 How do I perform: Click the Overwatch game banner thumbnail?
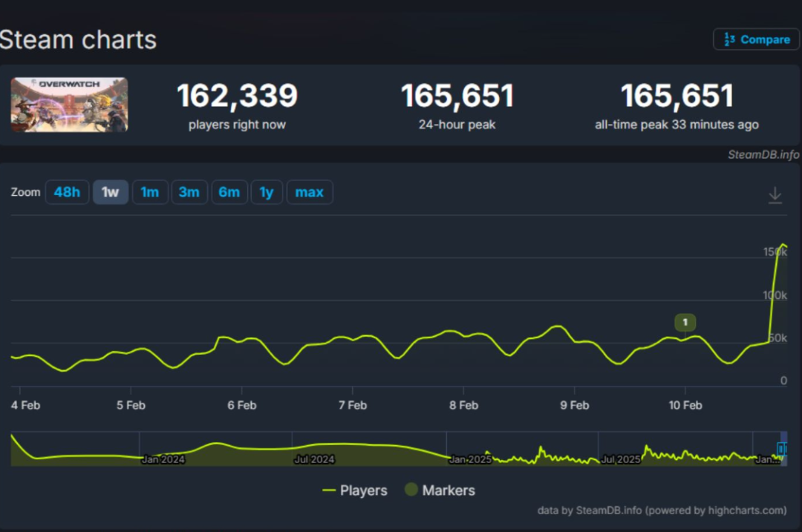(x=70, y=105)
